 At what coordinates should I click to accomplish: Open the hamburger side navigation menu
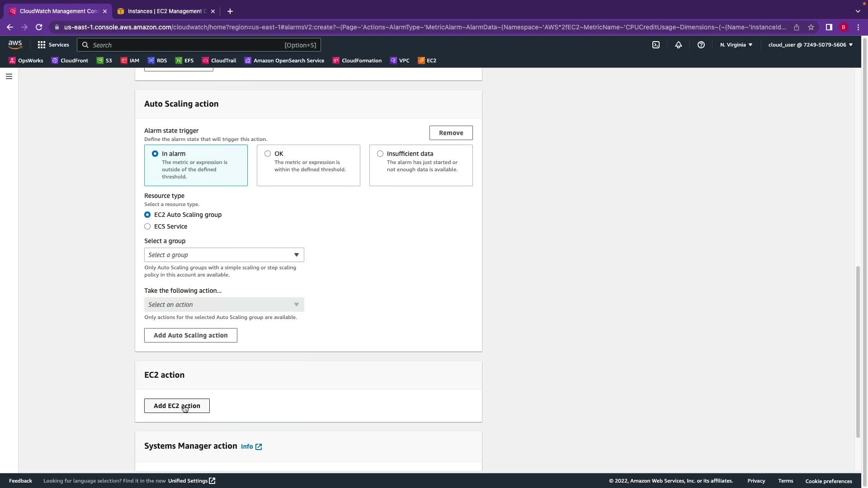(9, 76)
